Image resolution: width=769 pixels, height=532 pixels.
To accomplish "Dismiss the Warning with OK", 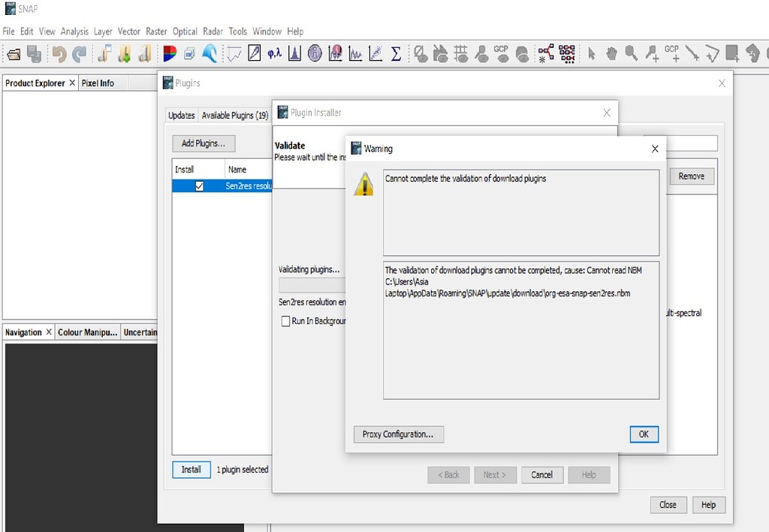I will coord(644,434).
